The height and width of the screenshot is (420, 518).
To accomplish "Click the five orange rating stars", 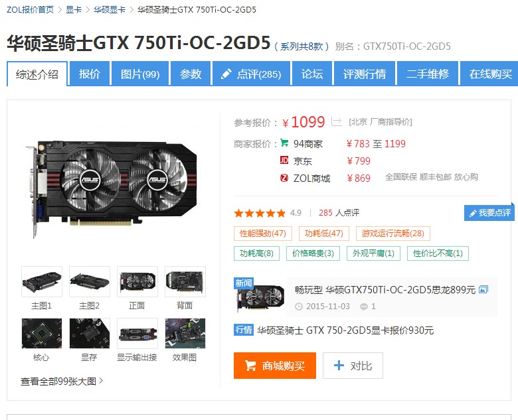I will [x=260, y=213].
